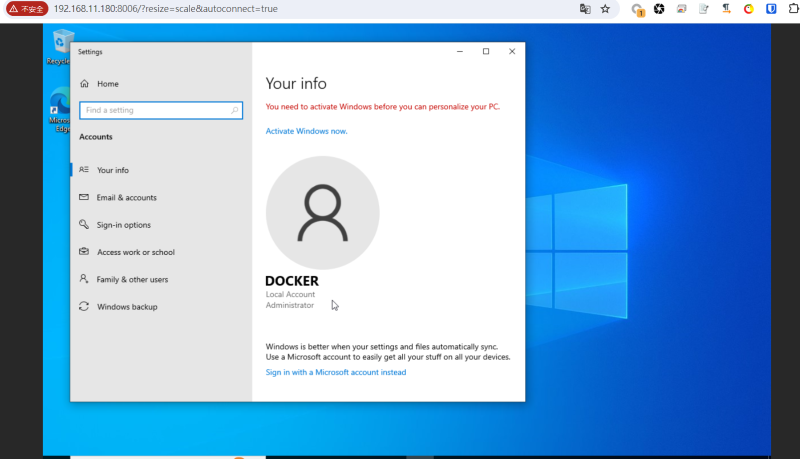The width and height of the screenshot is (800, 459).
Task: Close the Settings window
Action: pos(512,52)
